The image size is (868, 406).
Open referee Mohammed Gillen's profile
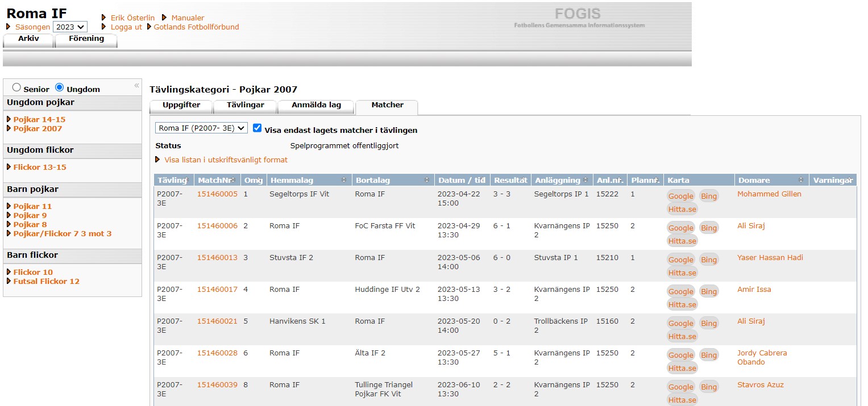point(769,194)
